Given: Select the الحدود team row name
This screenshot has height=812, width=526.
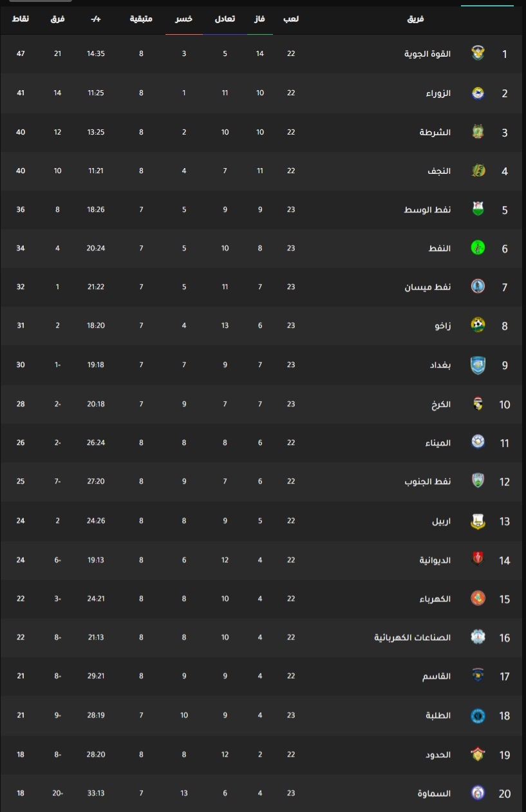Looking at the screenshot, I should pos(438,755).
